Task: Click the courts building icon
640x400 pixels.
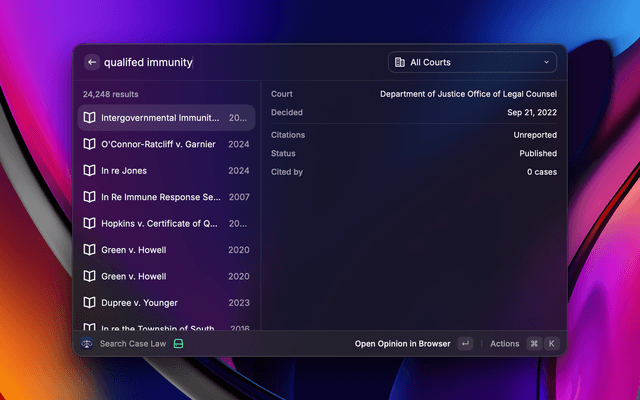Action: click(x=400, y=62)
